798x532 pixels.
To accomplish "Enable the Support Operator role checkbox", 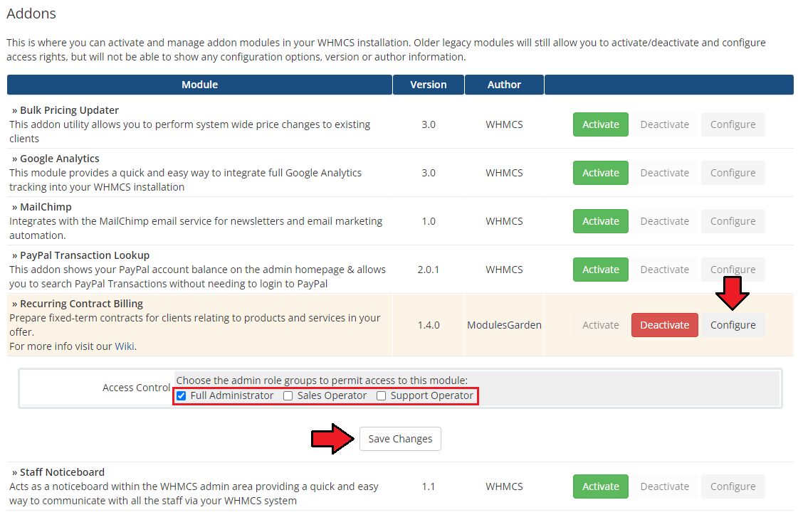I will [381, 395].
